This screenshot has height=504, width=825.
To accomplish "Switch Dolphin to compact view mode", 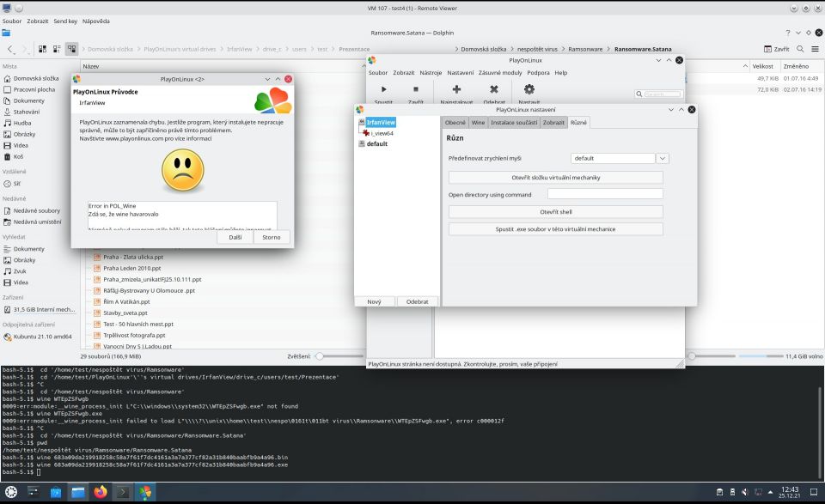I will click(57, 49).
